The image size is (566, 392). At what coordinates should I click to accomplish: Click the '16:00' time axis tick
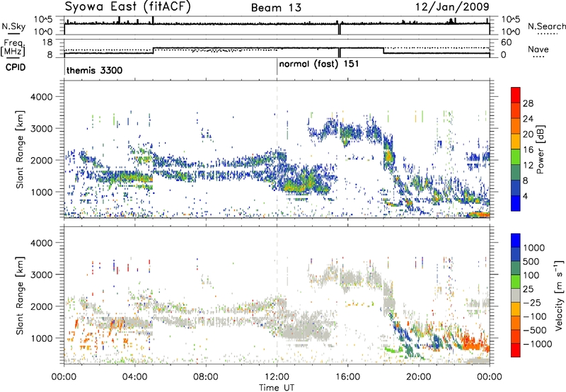point(348,377)
